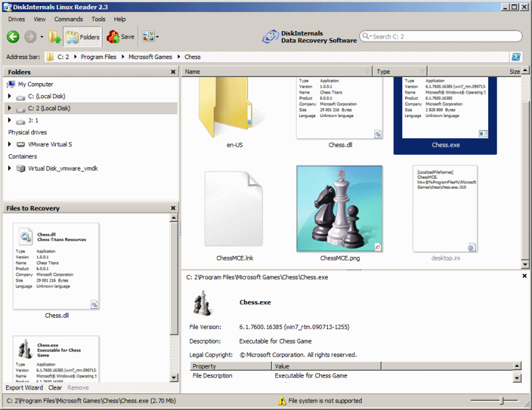532x410 pixels.
Task: Select the Chess.exe file in file list
Action: point(445,116)
